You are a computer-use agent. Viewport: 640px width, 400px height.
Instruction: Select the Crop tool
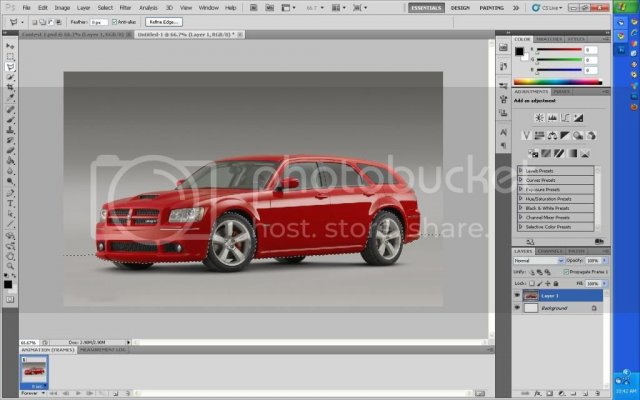coord(10,87)
